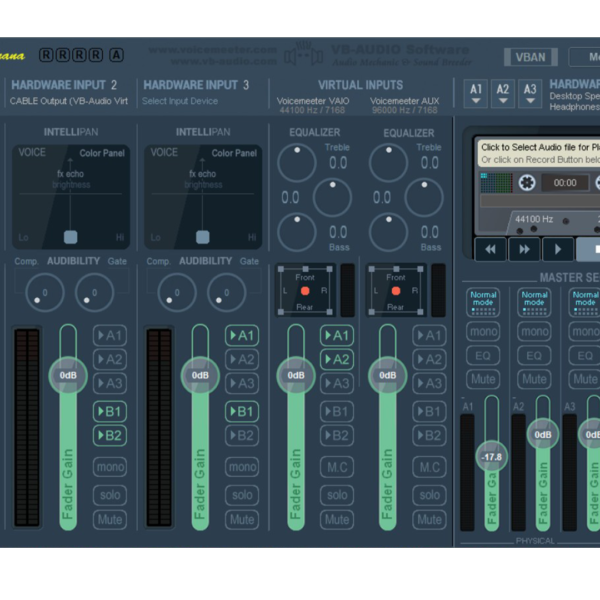Play the cassette recorder
This screenshot has height=600, width=600.
tap(558, 249)
